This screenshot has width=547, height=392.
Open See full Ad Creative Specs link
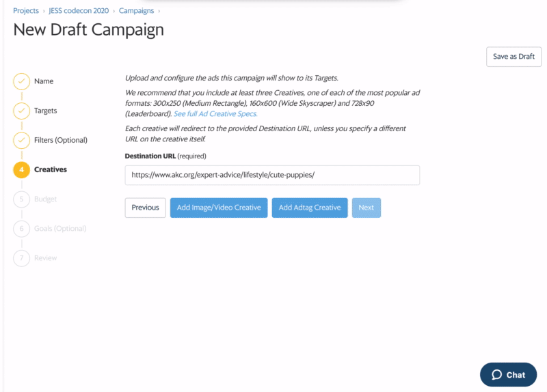tap(215, 114)
